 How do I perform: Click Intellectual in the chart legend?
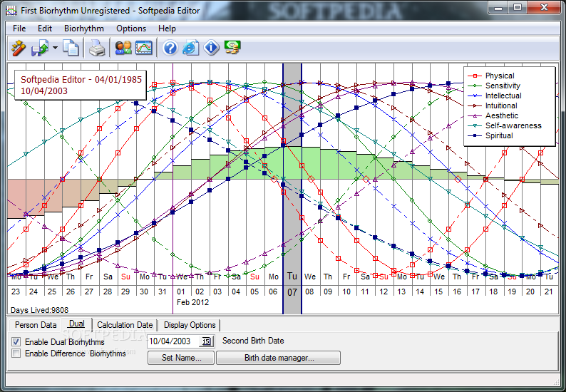[503, 96]
